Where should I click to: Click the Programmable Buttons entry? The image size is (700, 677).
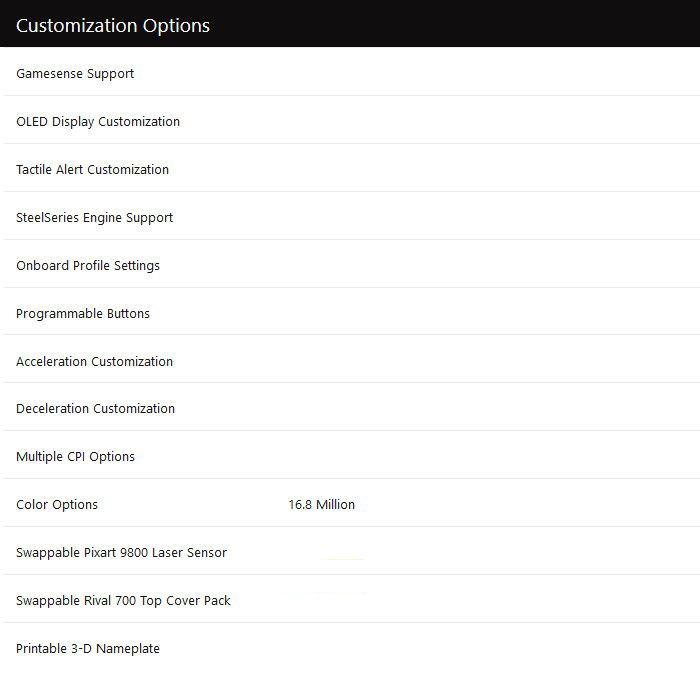pos(83,313)
